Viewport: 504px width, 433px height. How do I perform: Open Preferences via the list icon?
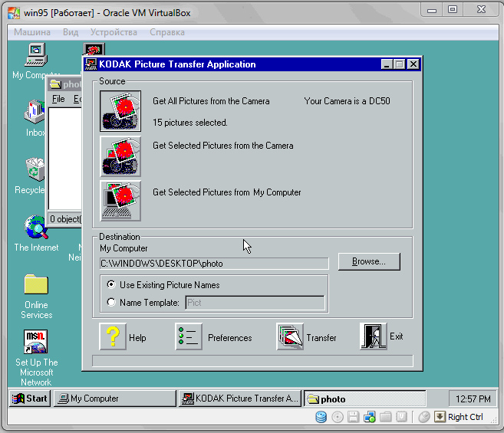coord(189,336)
